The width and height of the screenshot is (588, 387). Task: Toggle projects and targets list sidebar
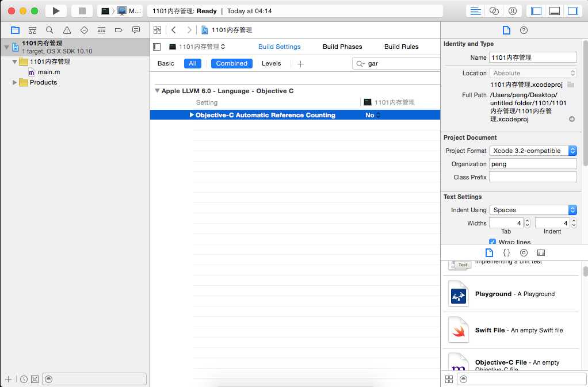tap(157, 47)
